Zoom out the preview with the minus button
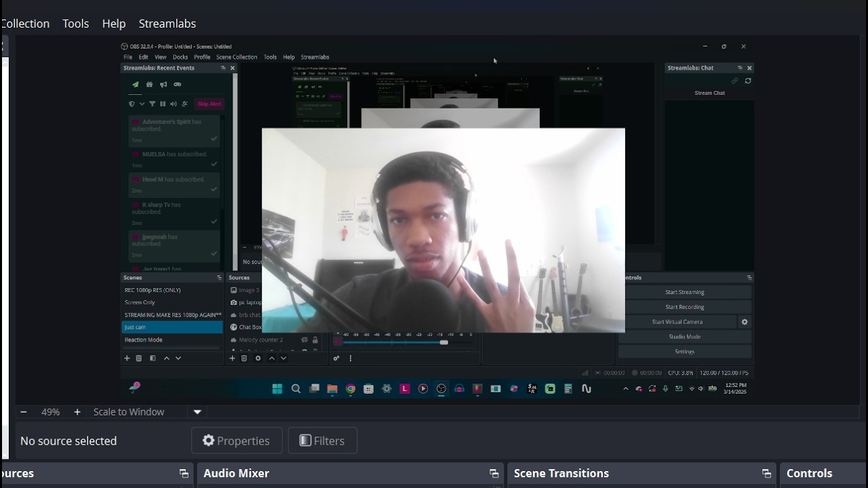868x488 pixels. (x=24, y=412)
